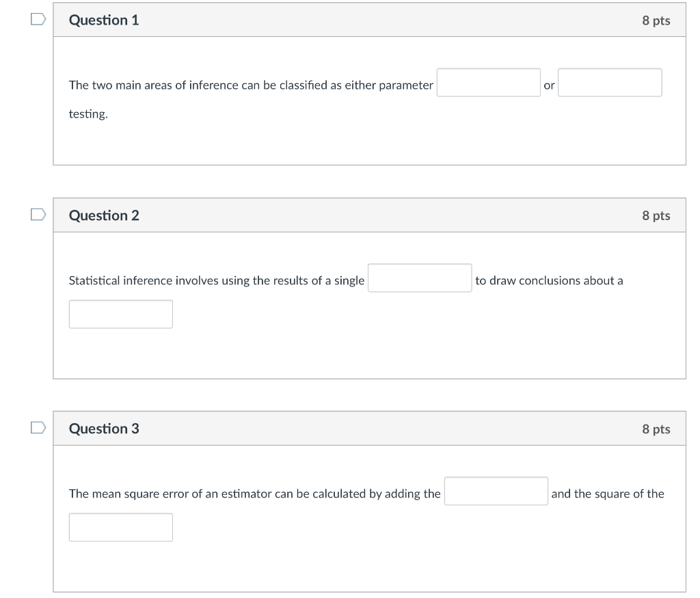
Task: Select the Question 3 header
Action: [x=369, y=429]
